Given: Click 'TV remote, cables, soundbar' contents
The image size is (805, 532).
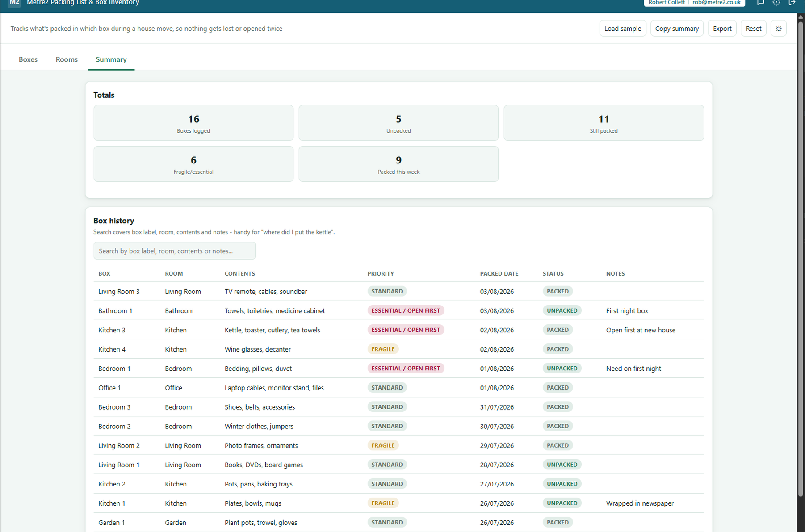Looking at the screenshot, I should [x=266, y=292].
